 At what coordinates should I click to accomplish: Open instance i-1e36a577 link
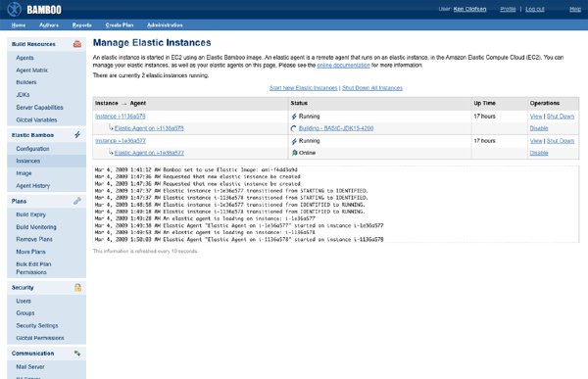pos(121,141)
